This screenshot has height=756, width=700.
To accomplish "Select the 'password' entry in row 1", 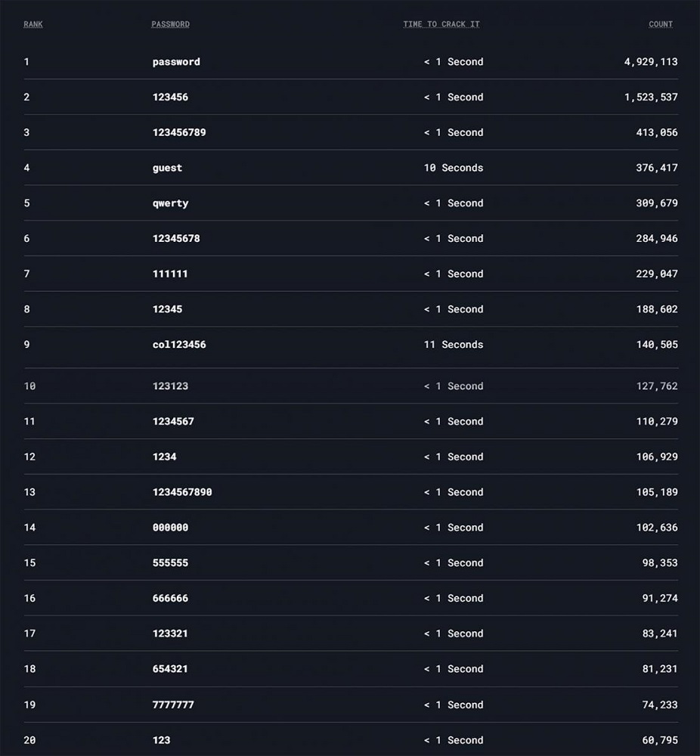I will coord(176,62).
